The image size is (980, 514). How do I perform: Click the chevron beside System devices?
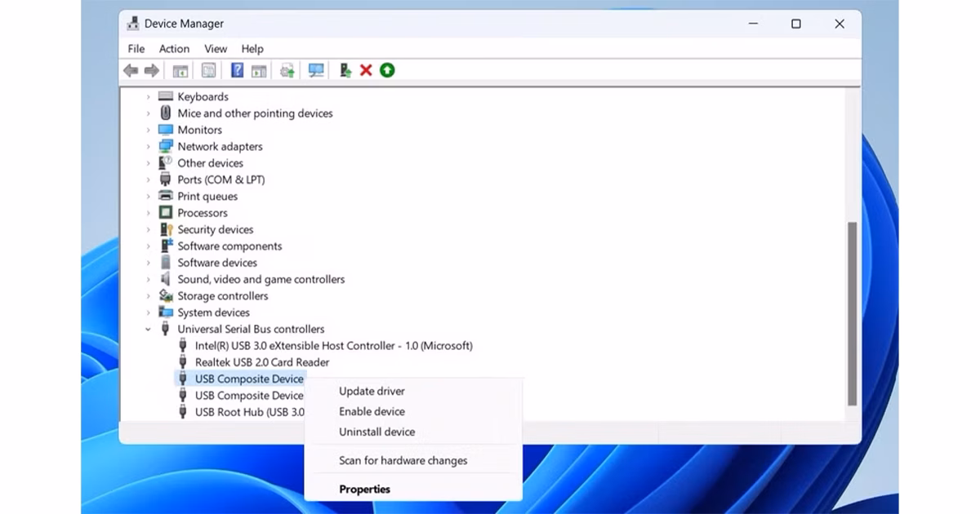point(148,312)
